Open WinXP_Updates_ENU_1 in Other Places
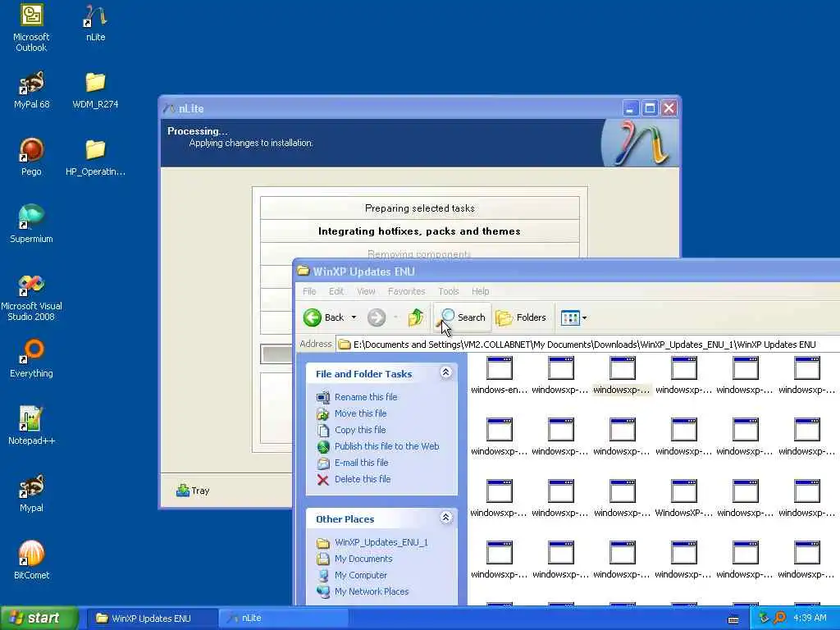Viewport: 840px width, 630px height. [381, 542]
